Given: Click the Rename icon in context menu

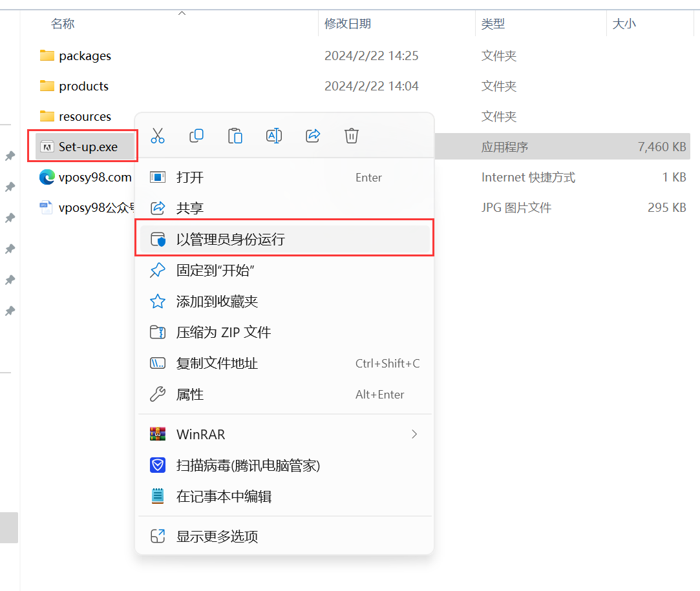Looking at the screenshot, I should coord(274,136).
